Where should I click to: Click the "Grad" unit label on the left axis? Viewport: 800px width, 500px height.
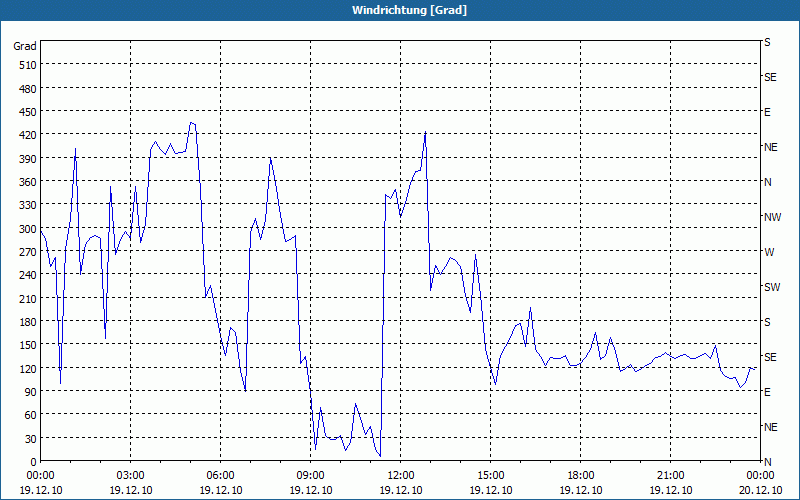coord(25,46)
